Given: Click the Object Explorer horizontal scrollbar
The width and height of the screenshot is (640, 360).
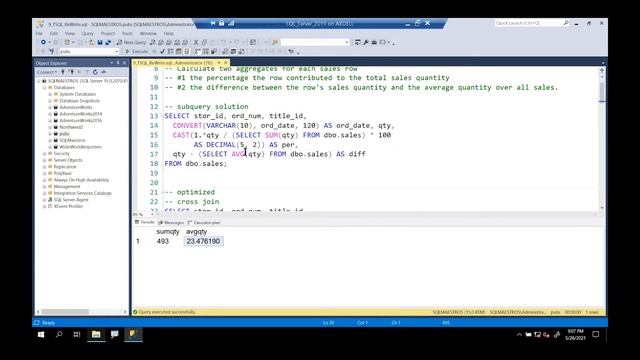Looking at the screenshot, I should tap(65, 312).
